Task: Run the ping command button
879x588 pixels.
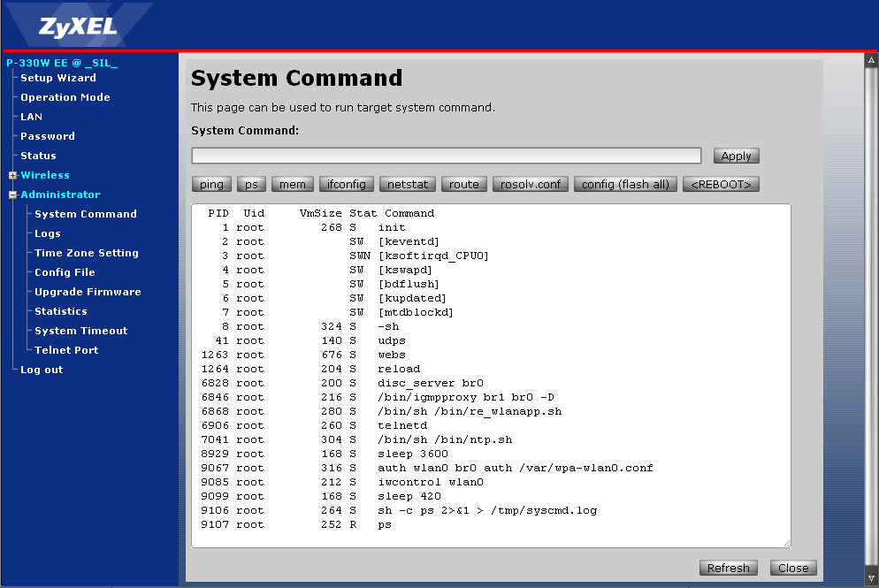Action: [x=211, y=185]
